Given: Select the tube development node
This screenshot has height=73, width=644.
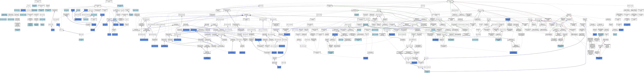Looking at the screenshot, I should (273, 19).
